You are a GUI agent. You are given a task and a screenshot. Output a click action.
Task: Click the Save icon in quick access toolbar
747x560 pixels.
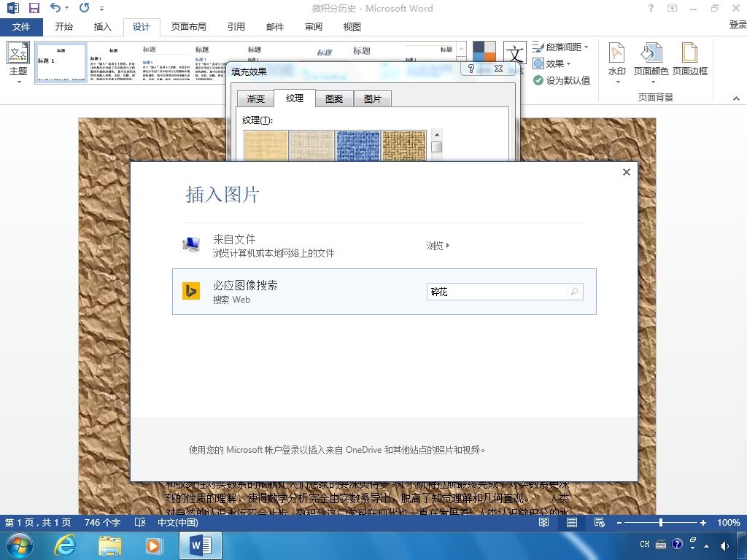[x=34, y=7]
